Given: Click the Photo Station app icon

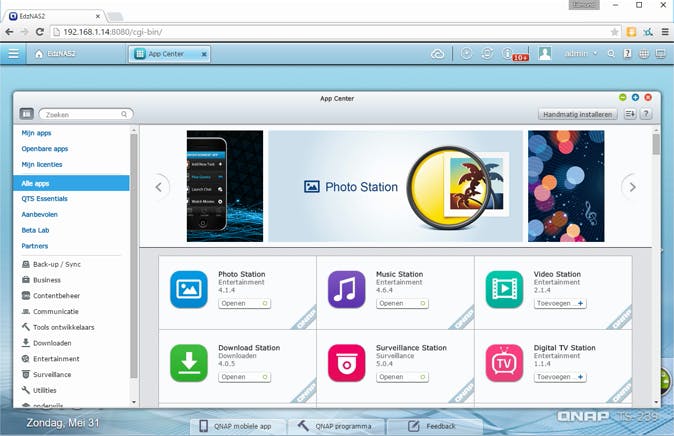Looking at the screenshot, I should 189,289.
